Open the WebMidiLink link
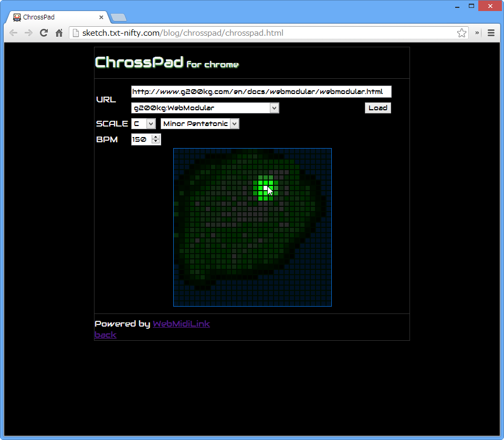The width and height of the screenshot is (504, 440). tap(181, 323)
